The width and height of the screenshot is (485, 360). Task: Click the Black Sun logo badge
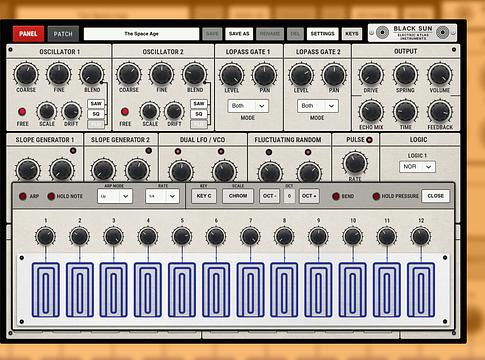(412, 33)
